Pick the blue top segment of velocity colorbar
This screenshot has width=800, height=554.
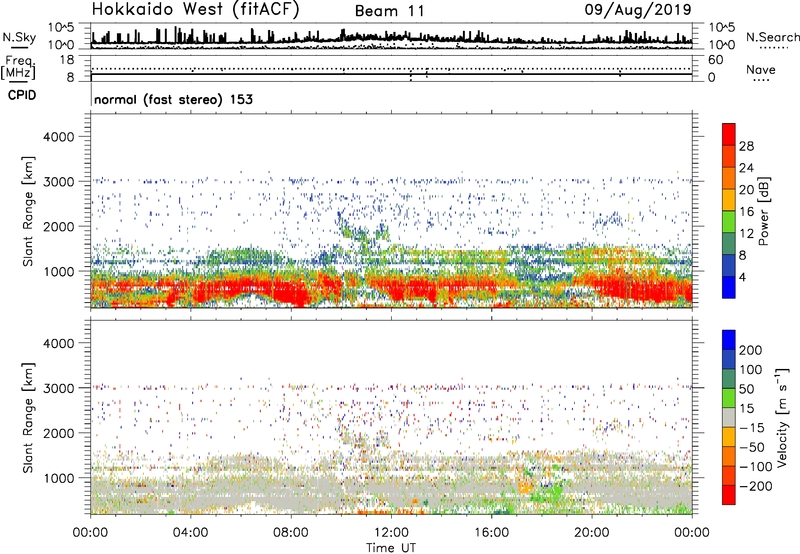pos(729,340)
